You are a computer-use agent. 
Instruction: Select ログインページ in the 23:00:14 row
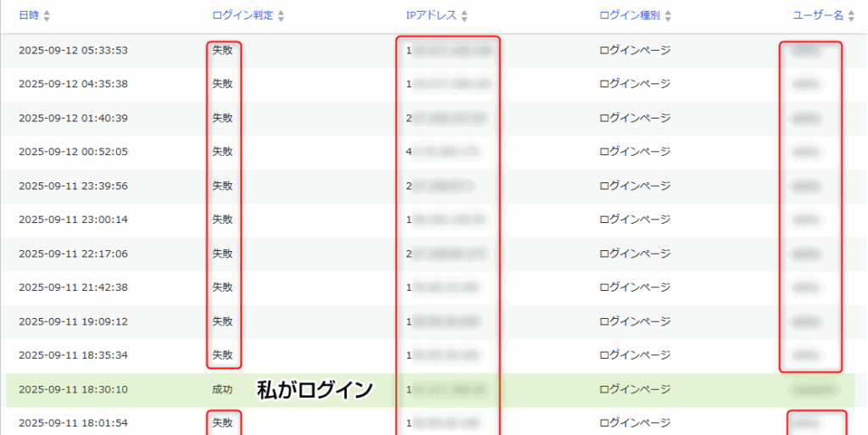[635, 220]
